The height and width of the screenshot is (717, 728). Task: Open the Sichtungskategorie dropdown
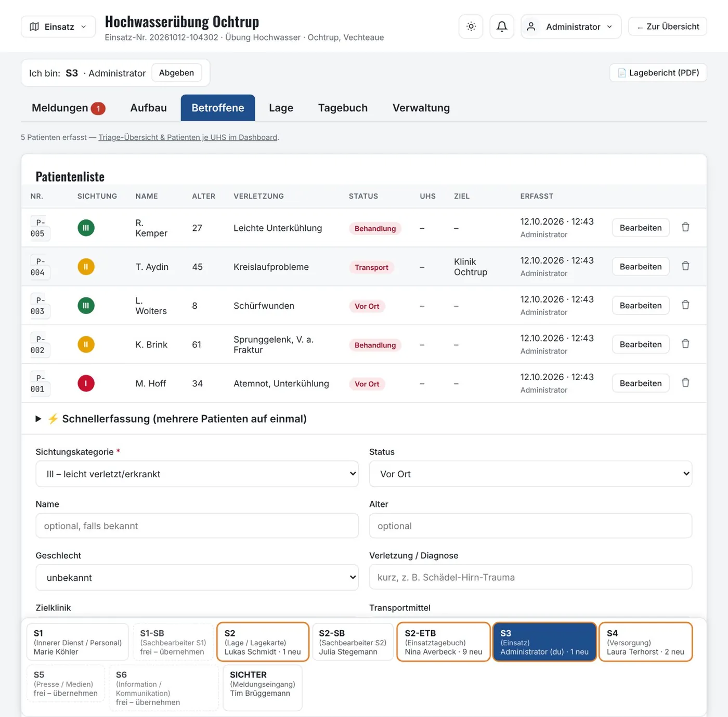click(197, 474)
